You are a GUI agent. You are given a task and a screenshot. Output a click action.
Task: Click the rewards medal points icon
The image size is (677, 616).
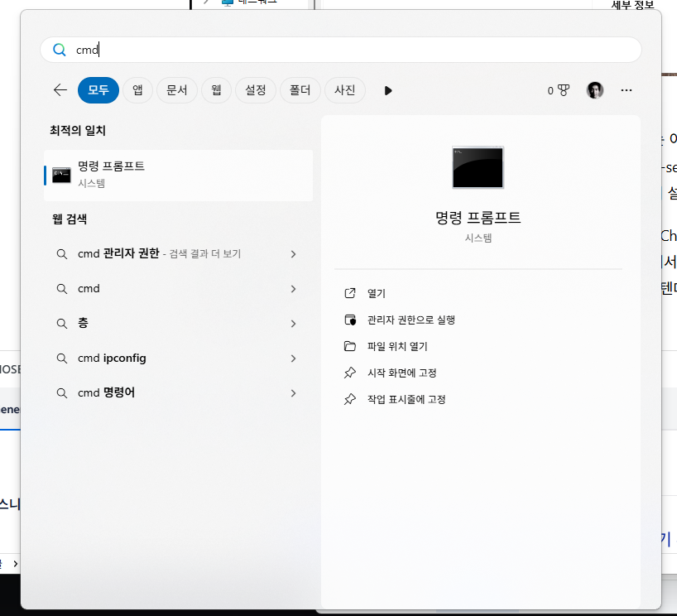pyautogui.click(x=559, y=90)
